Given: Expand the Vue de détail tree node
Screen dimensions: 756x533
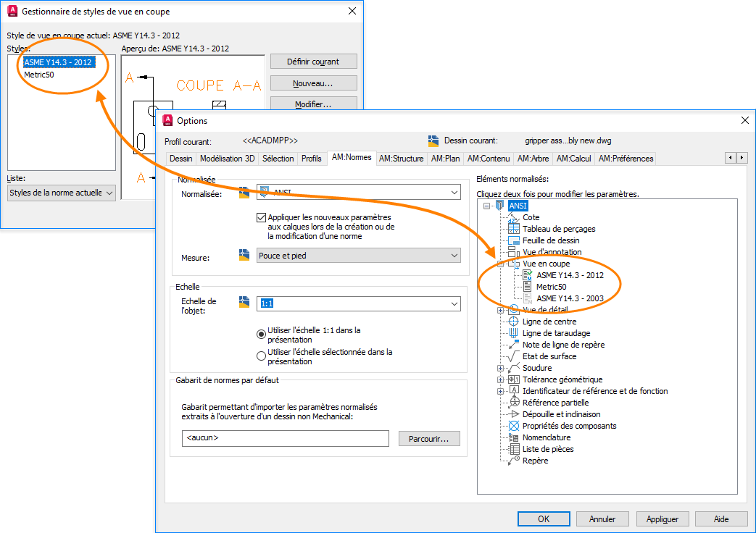Looking at the screenshot, I should 500,311.
